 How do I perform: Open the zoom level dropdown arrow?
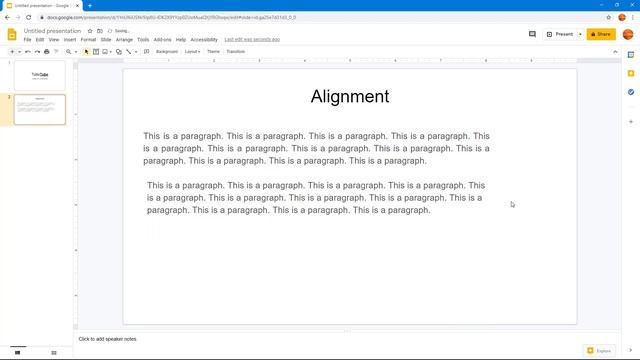76,52
